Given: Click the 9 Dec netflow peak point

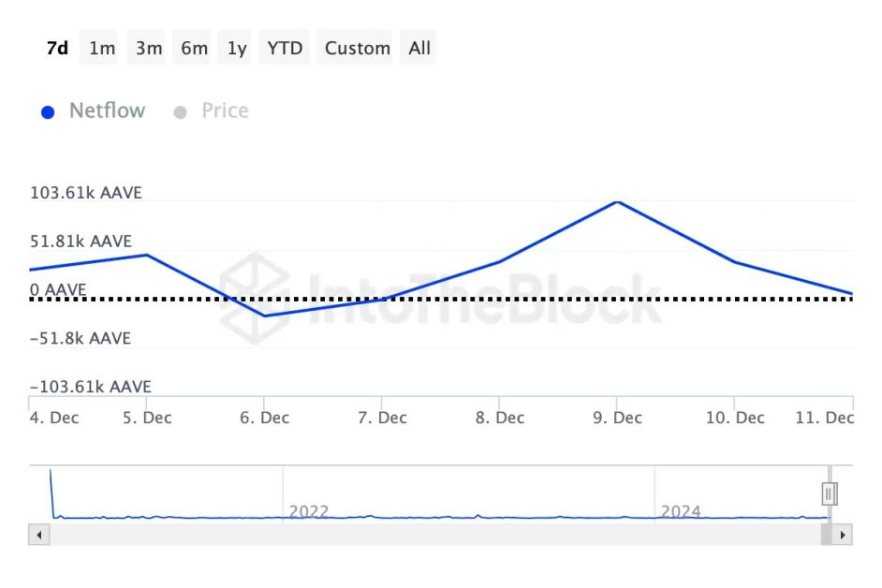Looking at the screenshot, I should point(616,201).
